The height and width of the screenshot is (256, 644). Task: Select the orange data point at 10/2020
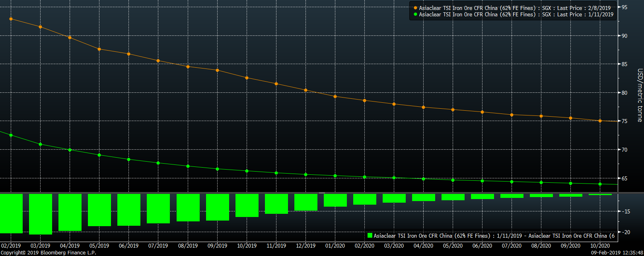pos(600,121)
